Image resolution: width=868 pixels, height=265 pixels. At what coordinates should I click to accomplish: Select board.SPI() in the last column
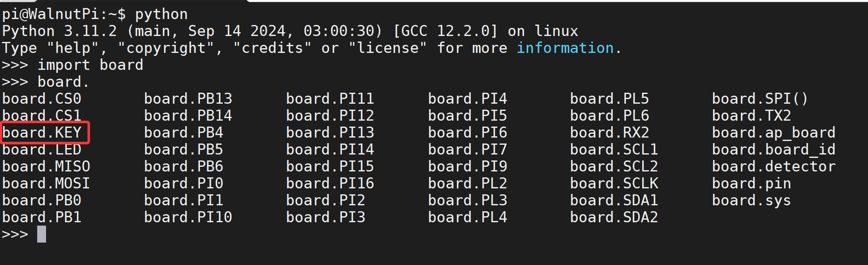pos(760,99)
